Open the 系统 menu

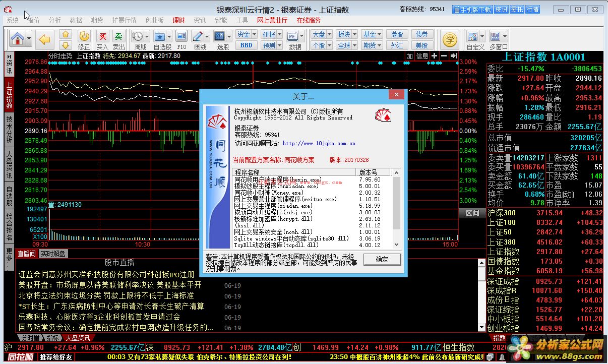point(13,20)
